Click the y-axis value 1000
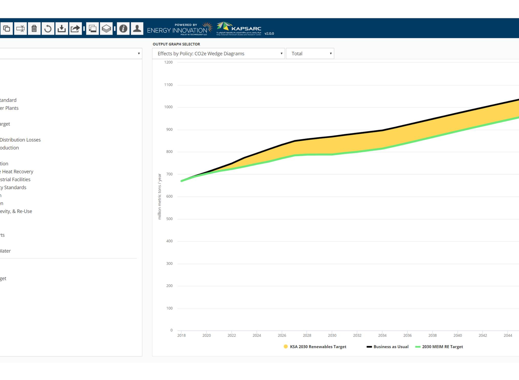 pyautogui.click(x=168, y=107)
